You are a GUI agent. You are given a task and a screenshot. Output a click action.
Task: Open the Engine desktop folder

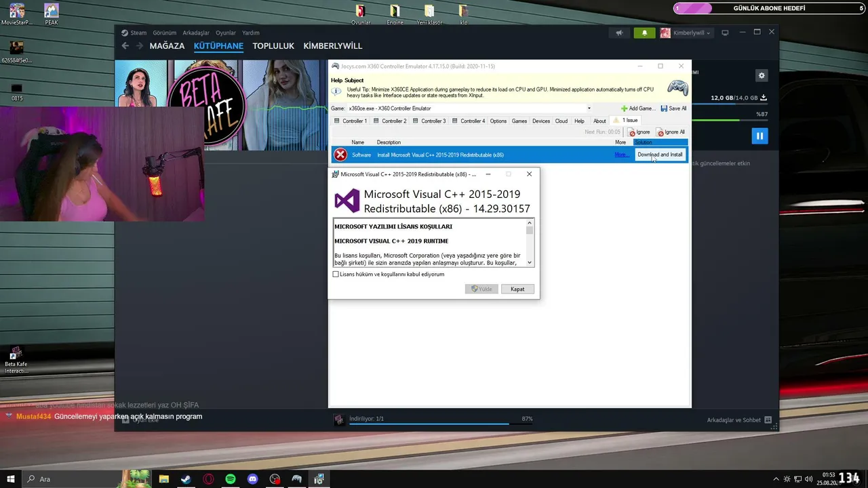395,14
